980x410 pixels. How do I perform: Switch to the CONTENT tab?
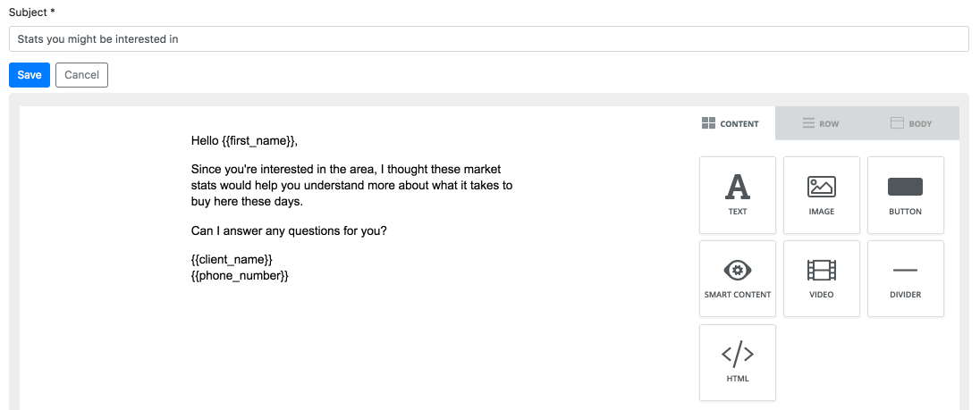tap(730, 123)
